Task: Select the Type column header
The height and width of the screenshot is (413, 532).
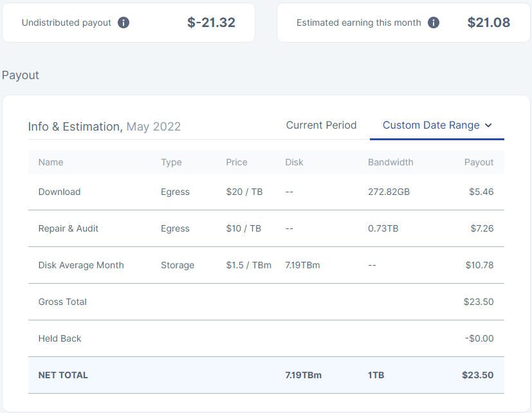Action: coord(171,162)
